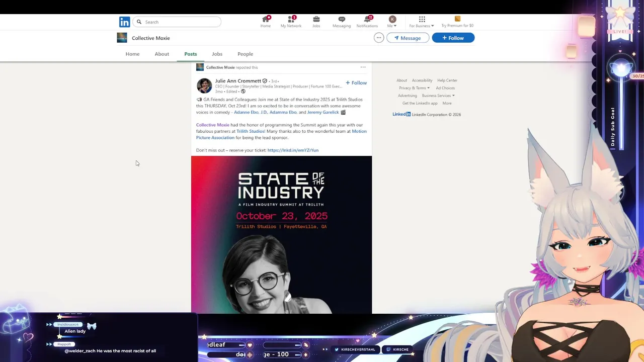The image size is (644, 362).
Task: Click Ad Choices footer link
Action: 445,88
